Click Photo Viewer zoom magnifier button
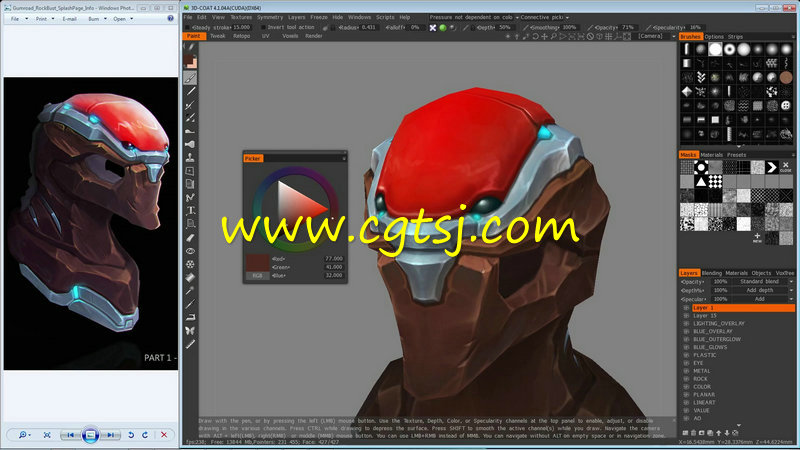 click(x=23, y=435)
